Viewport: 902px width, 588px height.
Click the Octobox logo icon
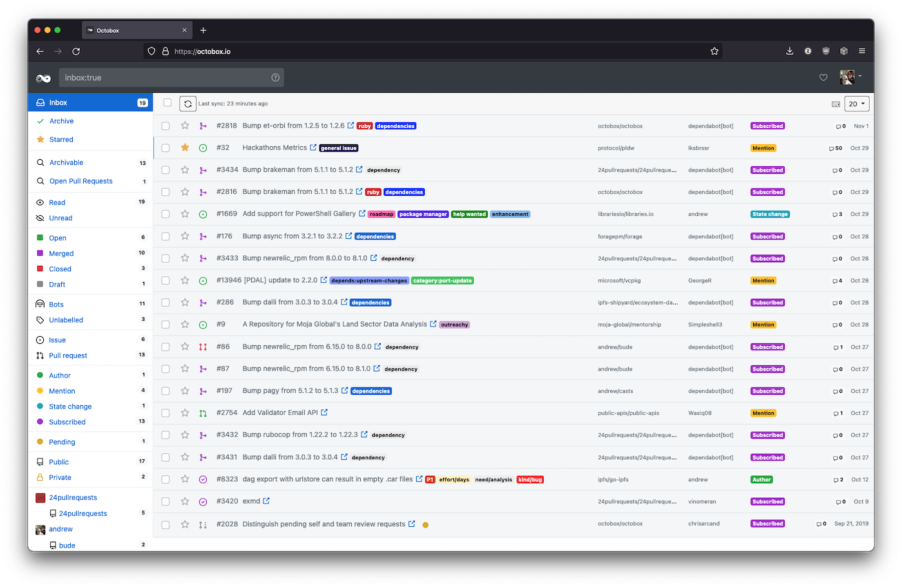[x=43, y=77]
